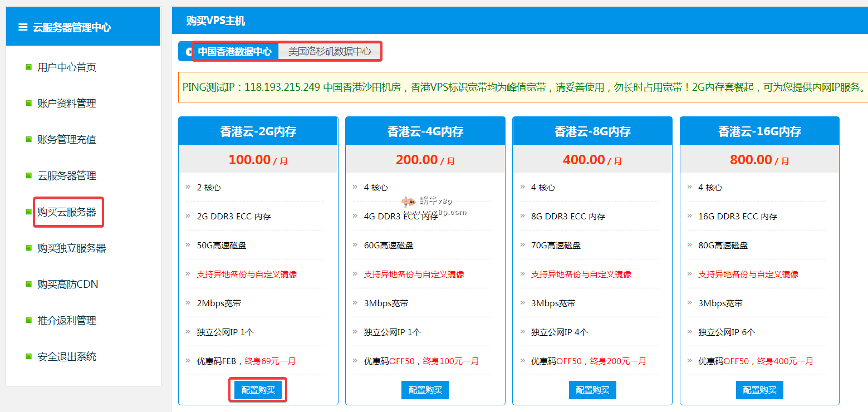
Task: Click the green bullet icon beside 安全退出系统
Action: [x=28, y=356]
